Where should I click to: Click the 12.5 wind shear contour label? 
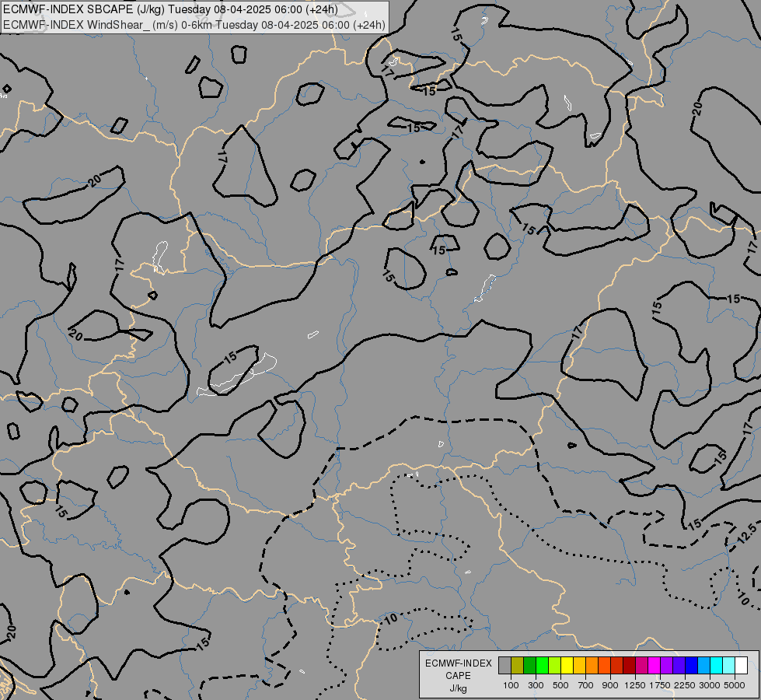[x=746, y=534]
